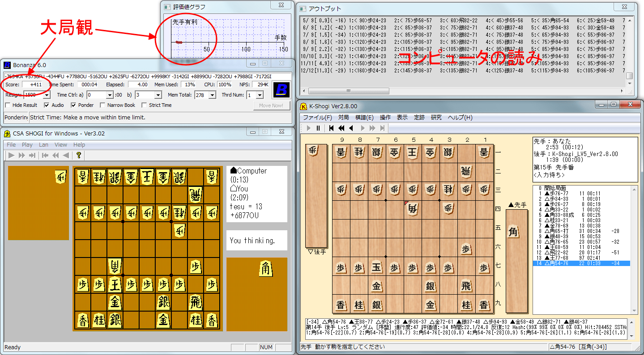Screen dimensions: 644x355
Task: Jump to first move in K-Shogi toolbar
Action: [x=332, y=128]
